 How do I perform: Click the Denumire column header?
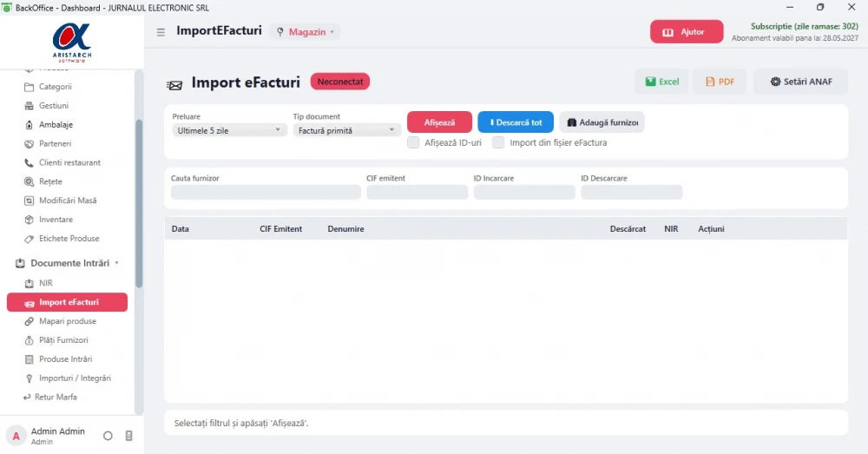coord(345,229)
